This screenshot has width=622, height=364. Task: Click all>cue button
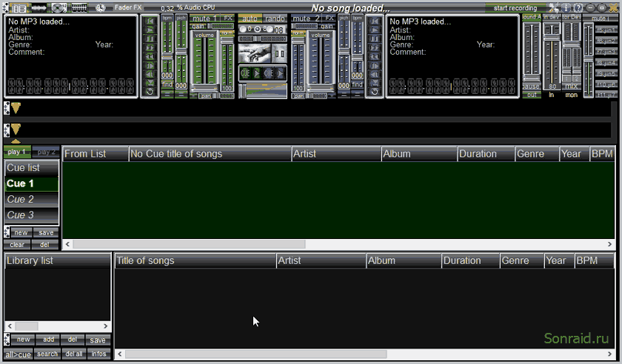tap(18, 354)
